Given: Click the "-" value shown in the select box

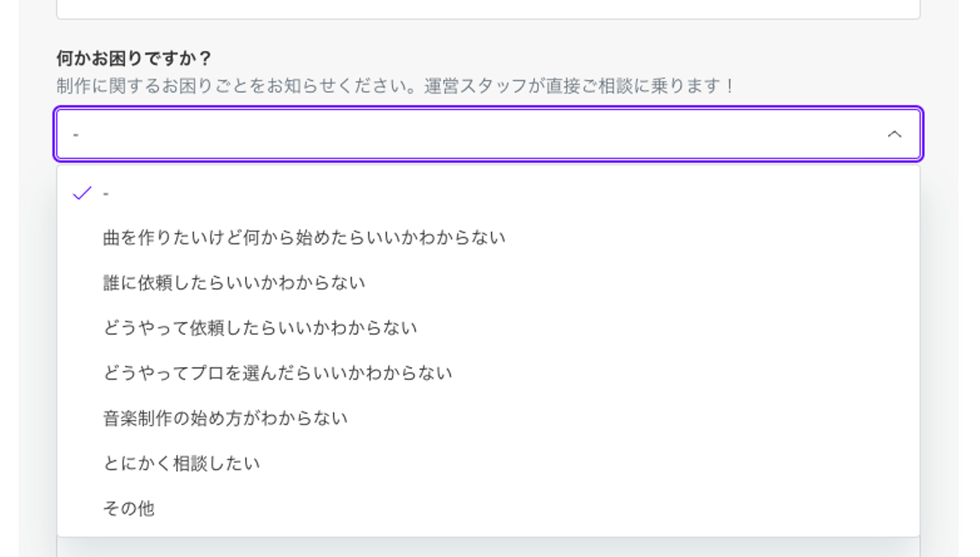Looking at the screenshot, I should point(76,135).
